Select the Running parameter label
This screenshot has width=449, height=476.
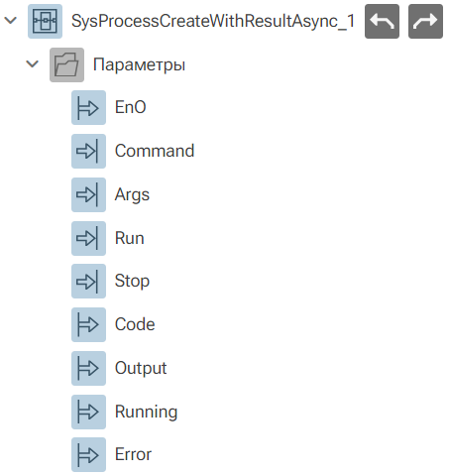pos(146,413)
